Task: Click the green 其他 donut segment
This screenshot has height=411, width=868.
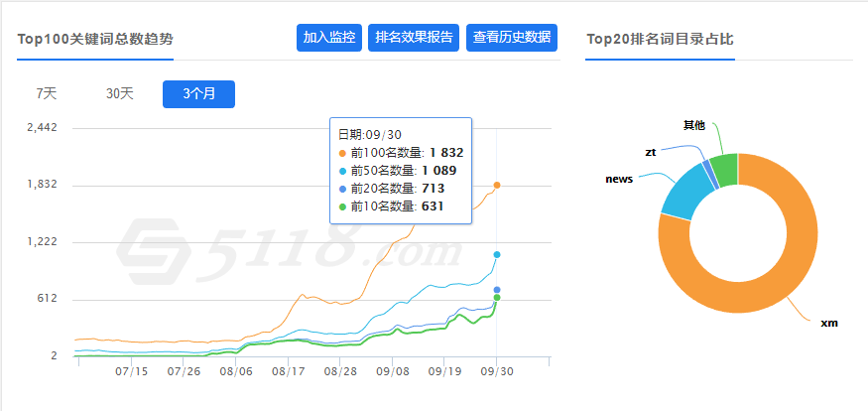Action: coord(725,170)
